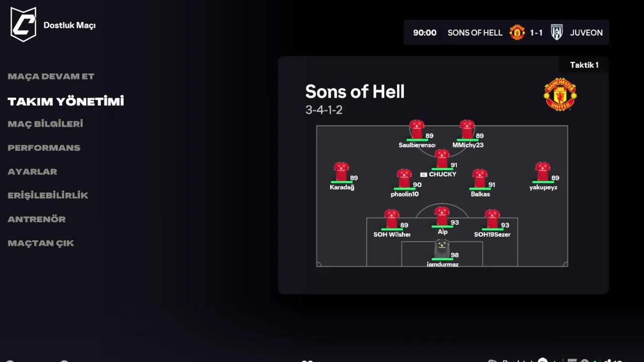Open Erişilebilirlik options
Viewport: 644px width, 362px height.
click(x=48, y=195)
